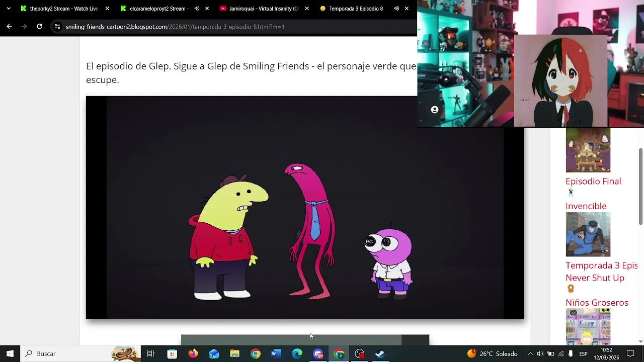The height and width of the screenshot is (362, 644).
Task: Play the Smiling Friends episode video
Action: point(305,207)
